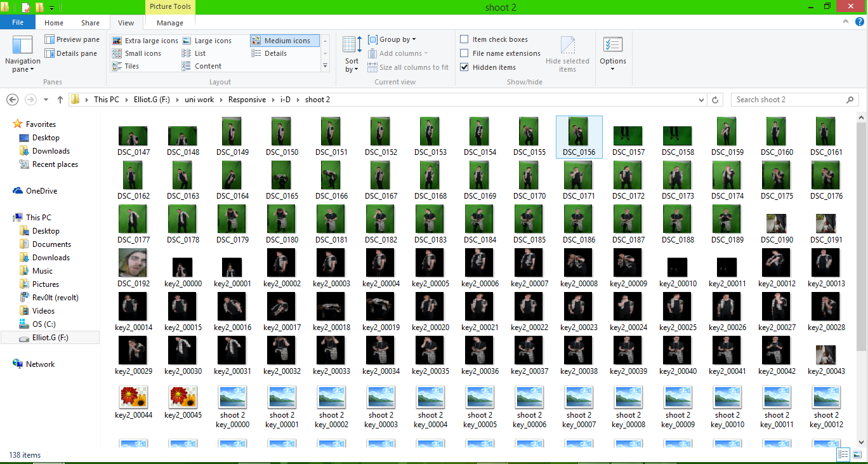This screenshot has height=464, width=868.
Task: Click Hide selected items button
Action: pyautogui.click(x=567, y=55)
